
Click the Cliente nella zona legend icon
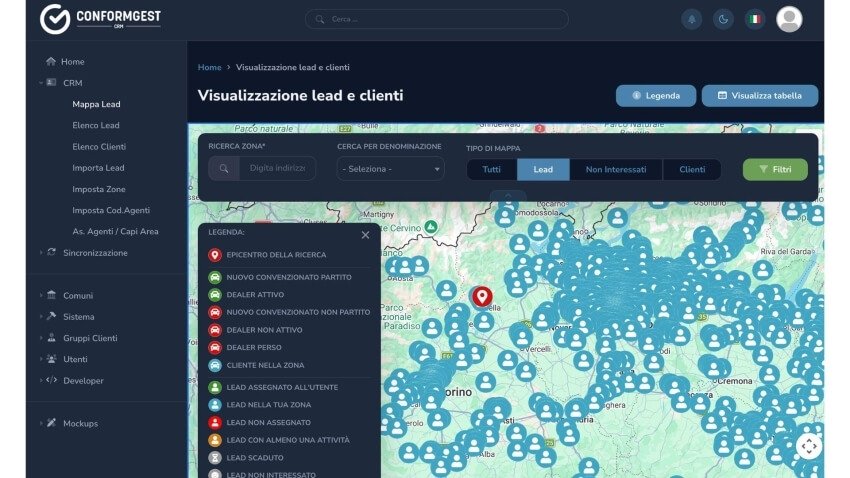click(x=215, y=365)
